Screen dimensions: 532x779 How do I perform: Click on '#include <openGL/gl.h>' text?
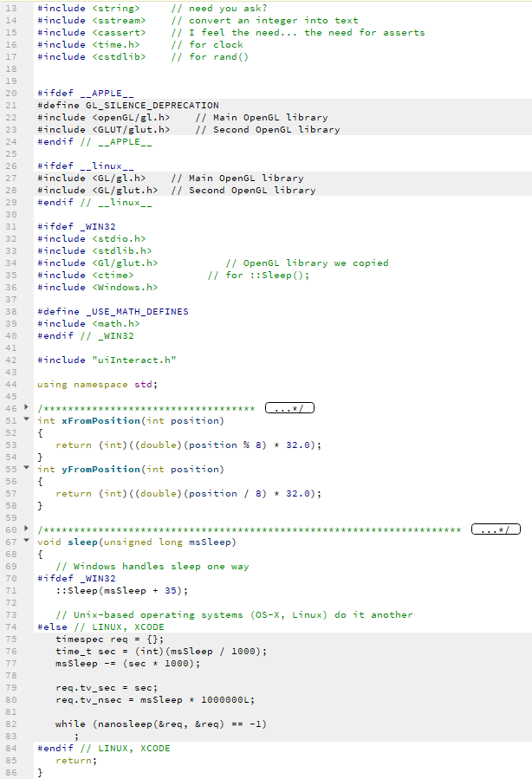pos(104,118)
